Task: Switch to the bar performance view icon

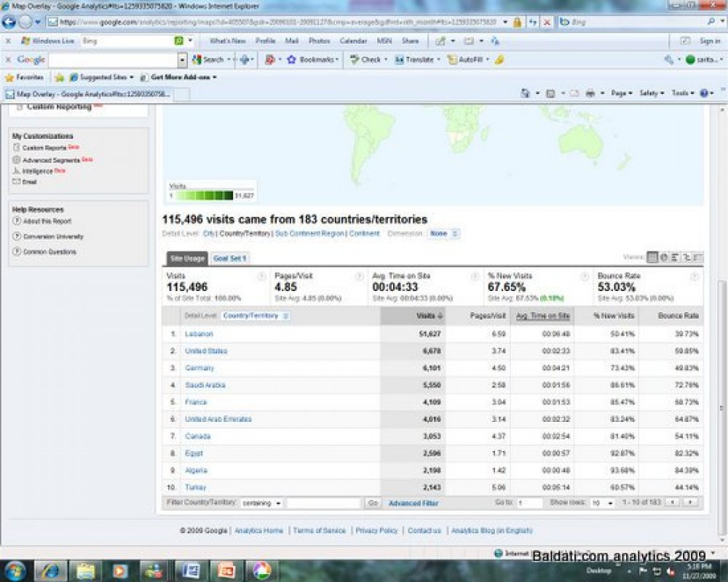Action: (675, 257)
